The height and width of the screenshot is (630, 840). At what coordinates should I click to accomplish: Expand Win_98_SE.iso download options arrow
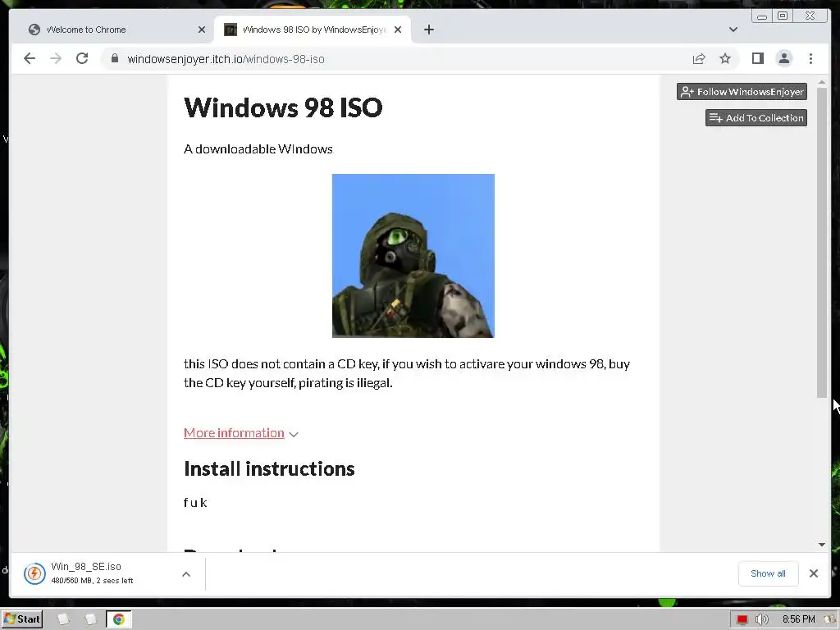point(186,574)
